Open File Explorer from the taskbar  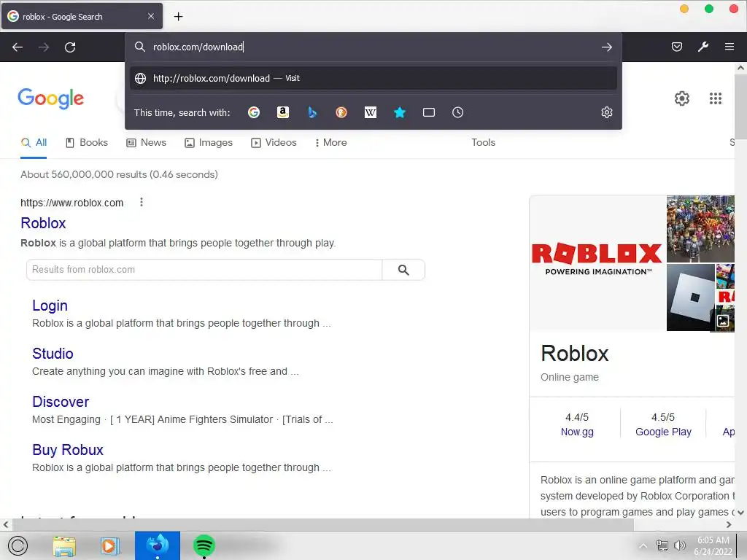pyautogui.click(x=64, y=545)
